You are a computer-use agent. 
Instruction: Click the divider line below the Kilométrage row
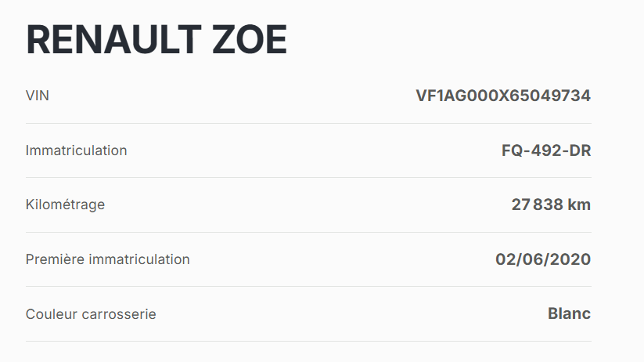(308, 232)
